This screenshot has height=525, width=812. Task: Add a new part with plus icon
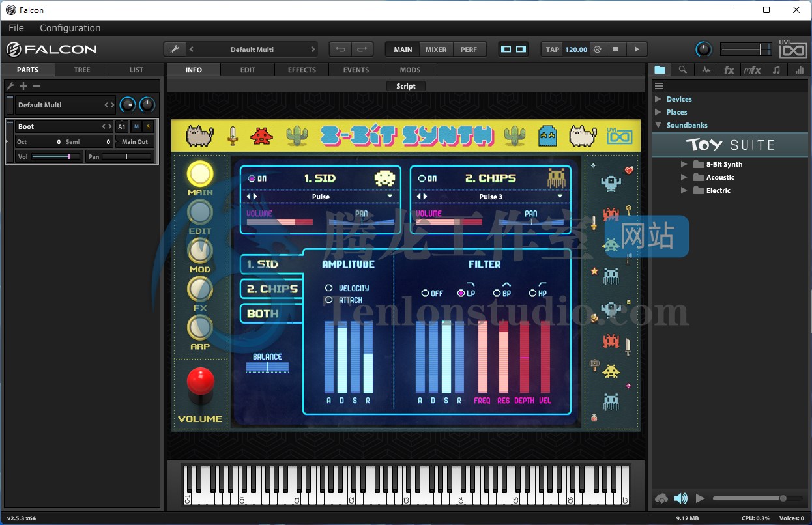[23, 86]
